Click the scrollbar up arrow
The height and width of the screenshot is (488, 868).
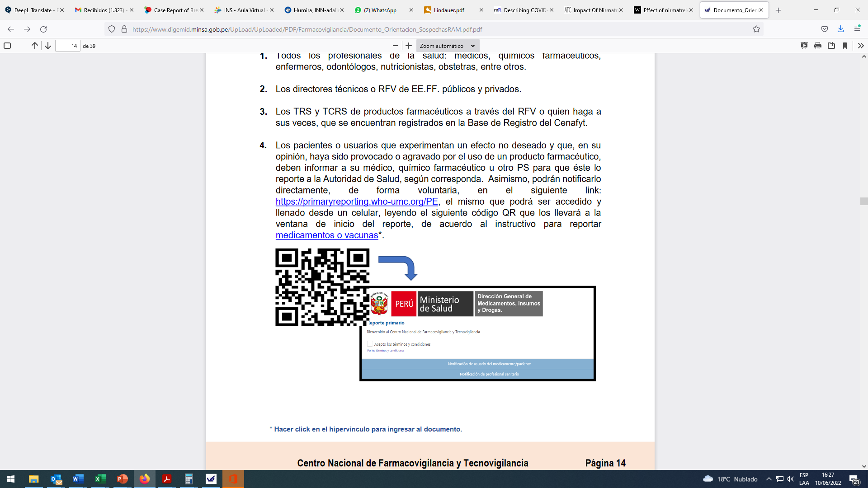coord(864,57)
